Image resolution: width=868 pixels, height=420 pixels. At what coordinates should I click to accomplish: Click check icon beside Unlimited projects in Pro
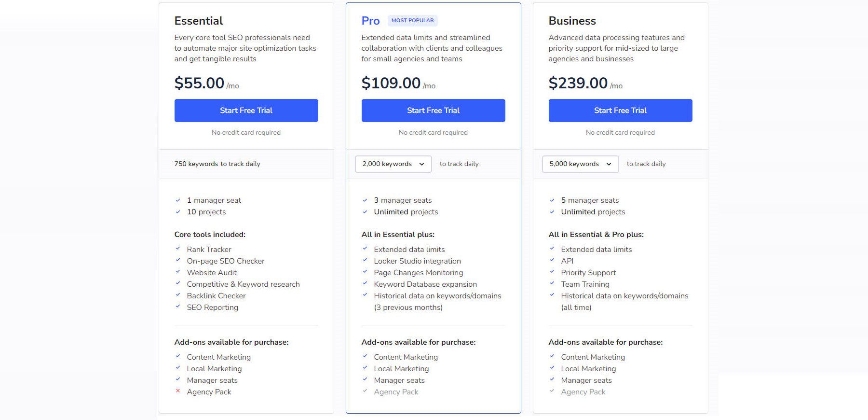click(365, 211)
